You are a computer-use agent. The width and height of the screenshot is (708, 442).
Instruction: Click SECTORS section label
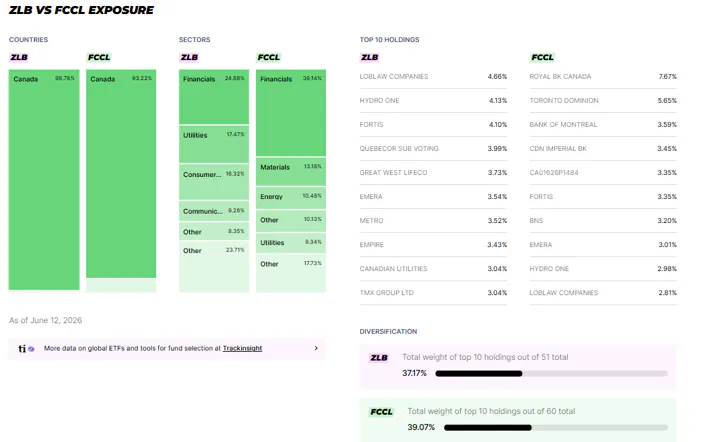pos(195,40)
